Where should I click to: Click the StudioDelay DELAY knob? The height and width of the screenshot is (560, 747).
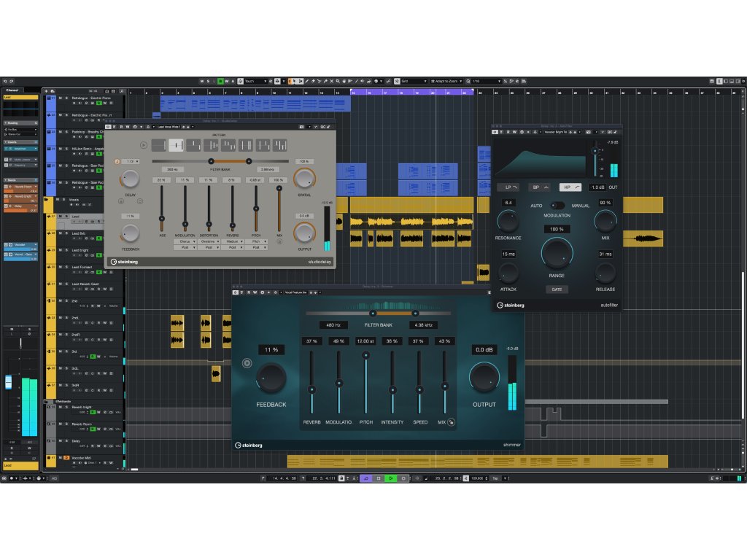[130, 179]
